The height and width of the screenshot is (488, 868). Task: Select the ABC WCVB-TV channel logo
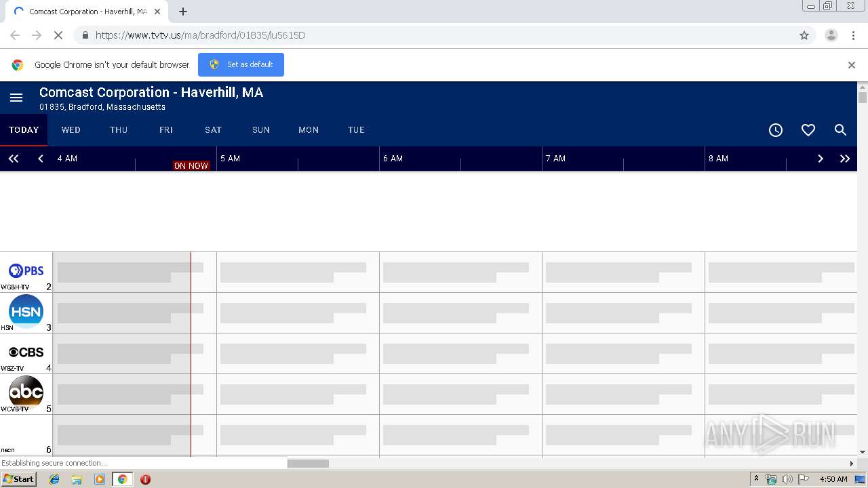26,392
